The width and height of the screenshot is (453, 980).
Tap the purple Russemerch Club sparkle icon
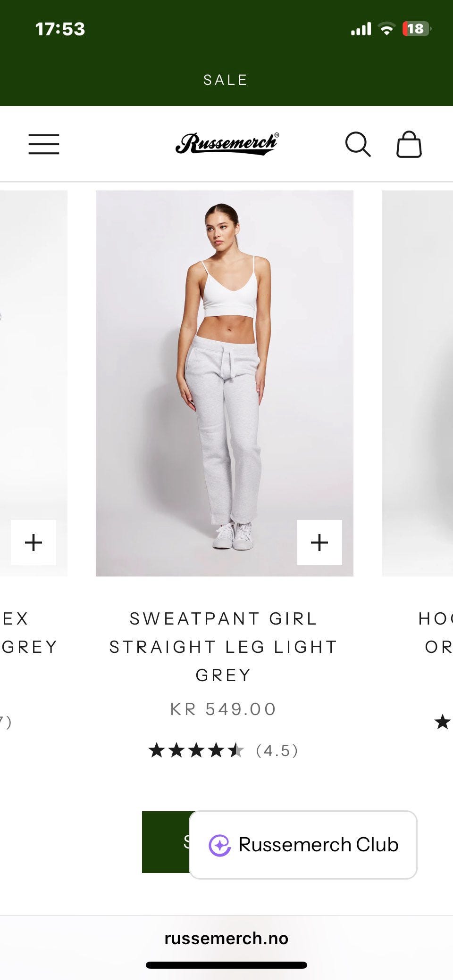pos(220,845)
